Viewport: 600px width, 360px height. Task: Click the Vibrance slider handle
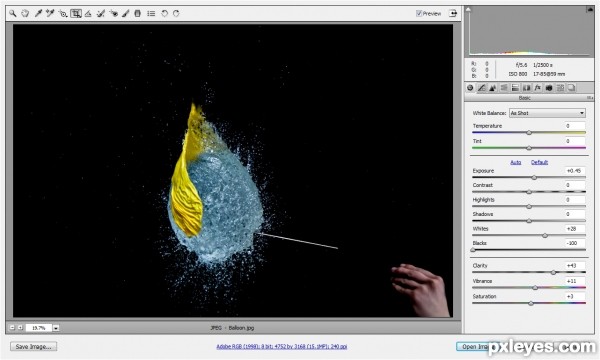[x=535, y=288]
